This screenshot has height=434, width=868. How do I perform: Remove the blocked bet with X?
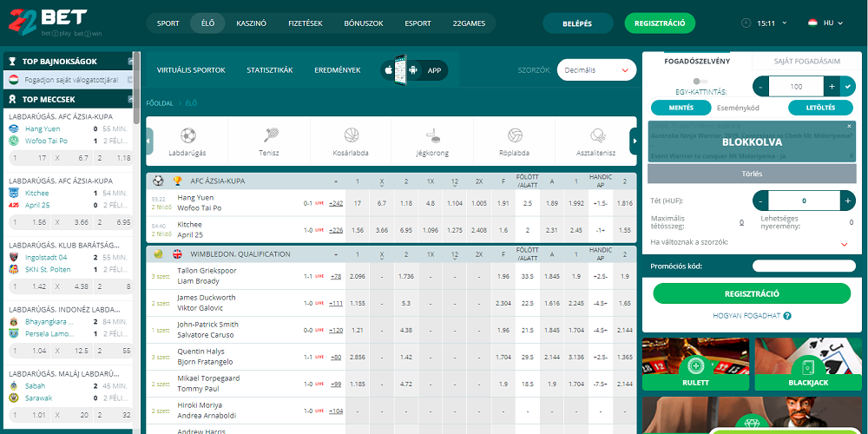tap(850, 127)
